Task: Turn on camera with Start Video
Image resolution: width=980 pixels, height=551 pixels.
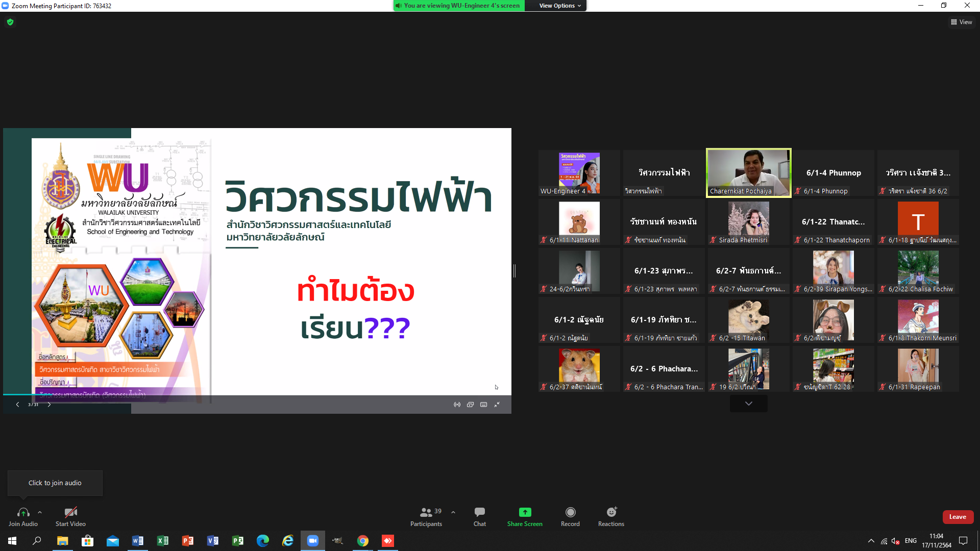Action: tap(70, 512)
